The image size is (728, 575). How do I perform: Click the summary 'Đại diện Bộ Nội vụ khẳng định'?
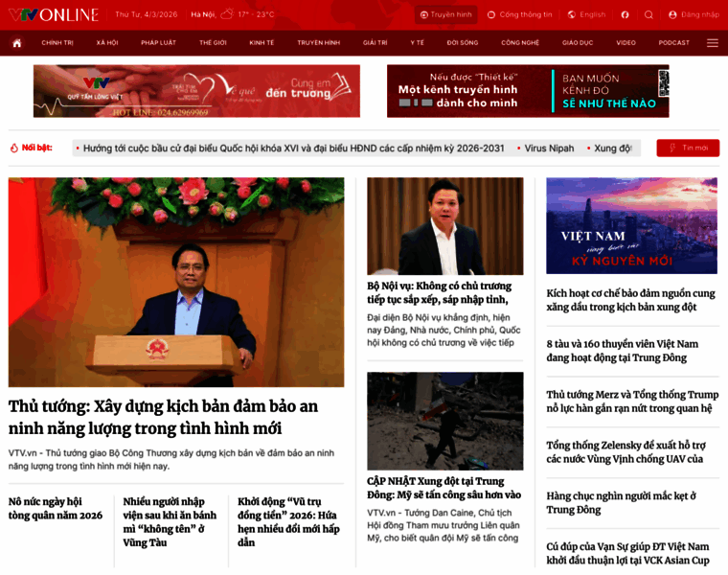pyautogui.click(x=444, y=330)
